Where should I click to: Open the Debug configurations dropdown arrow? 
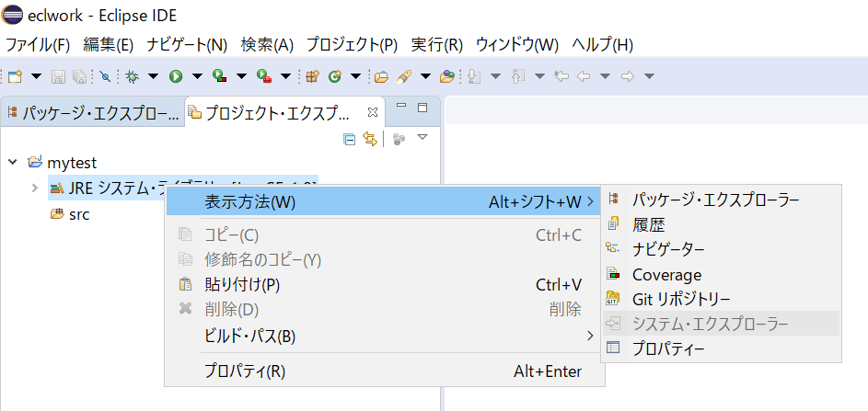[153, 76]
